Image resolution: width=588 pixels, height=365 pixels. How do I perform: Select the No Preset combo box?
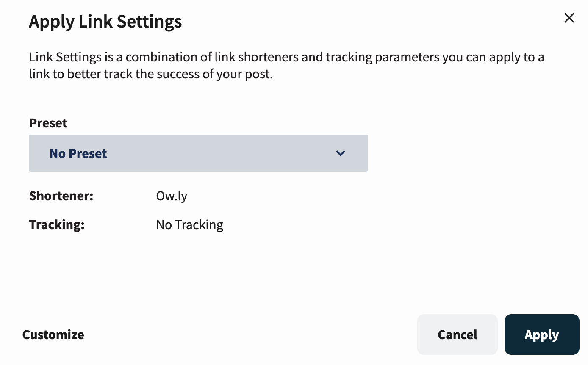(x=198, y=153)
